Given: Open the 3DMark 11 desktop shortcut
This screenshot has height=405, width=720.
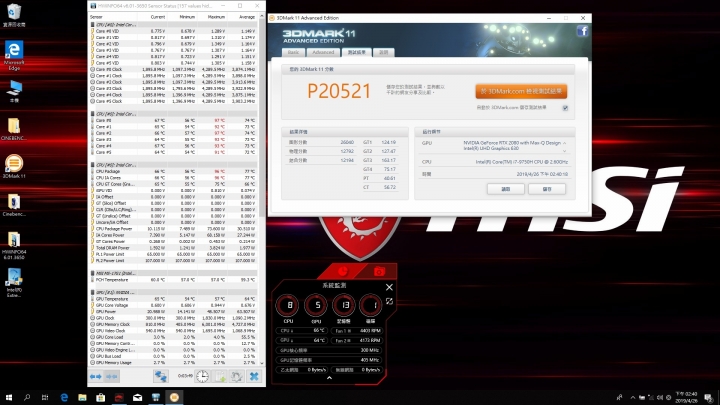Looking at the screenshot, I should click(x=14, y=167).
